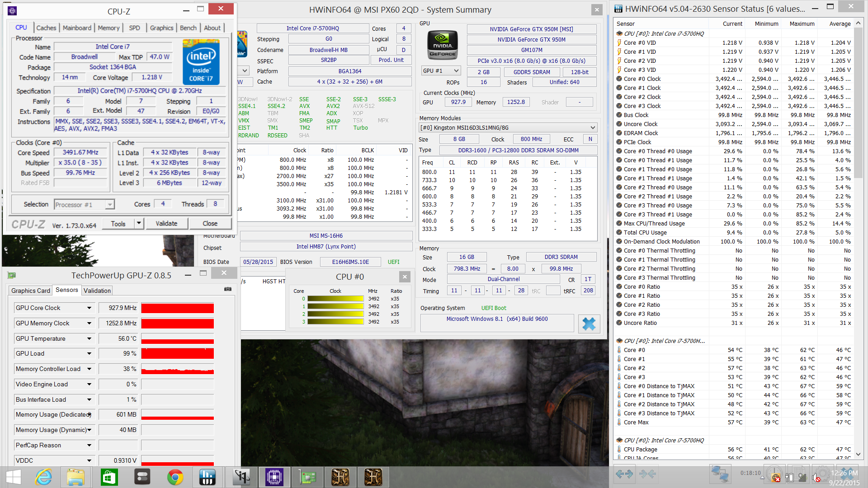868x488 pixels.
Task: Expand the Kingston memory module dropdown
Action: [593, 128]
